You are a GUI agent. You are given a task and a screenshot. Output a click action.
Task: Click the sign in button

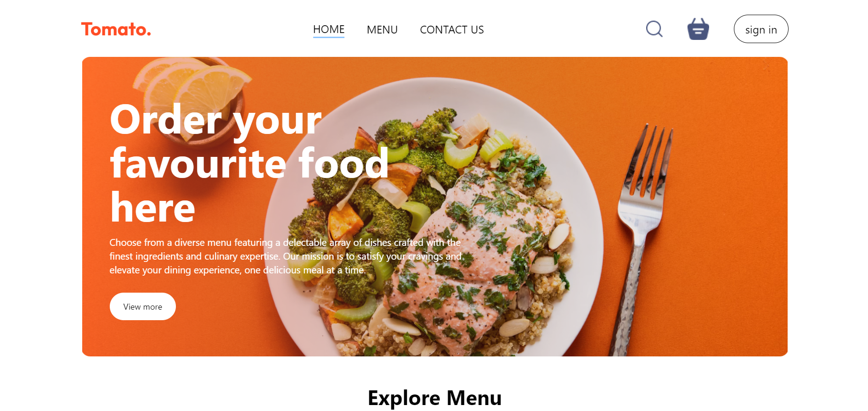click(761, 29)
